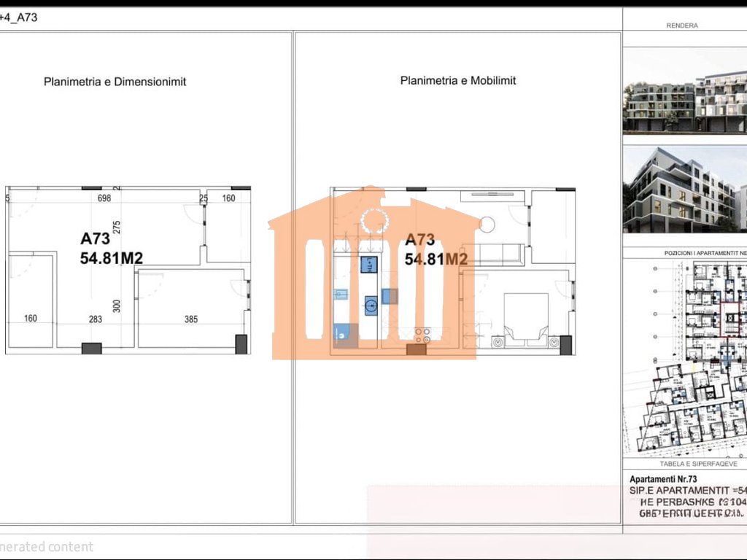Click the 385 dimension label
Viewport: 747px width, 560px height.
coord(190,319)
